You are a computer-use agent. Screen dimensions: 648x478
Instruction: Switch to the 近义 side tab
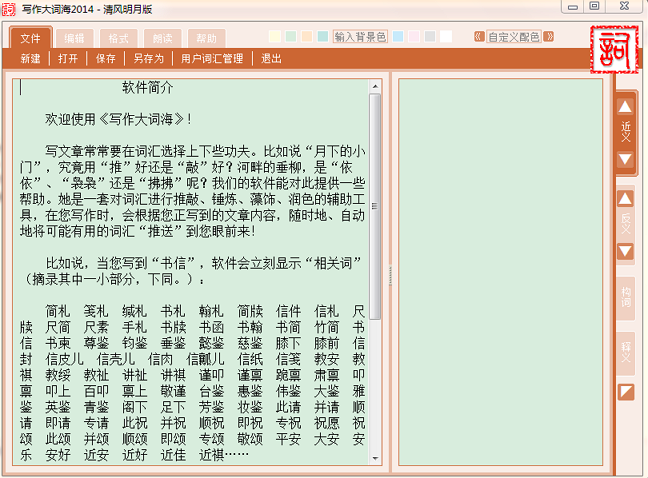[625, 132]
